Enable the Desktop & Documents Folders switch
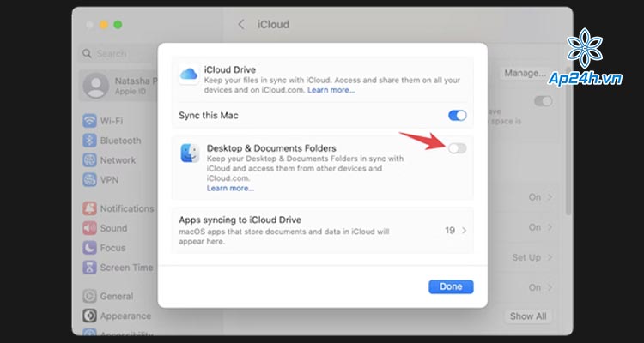The height and width of the screenshot is (343, 644). [457, 148]
